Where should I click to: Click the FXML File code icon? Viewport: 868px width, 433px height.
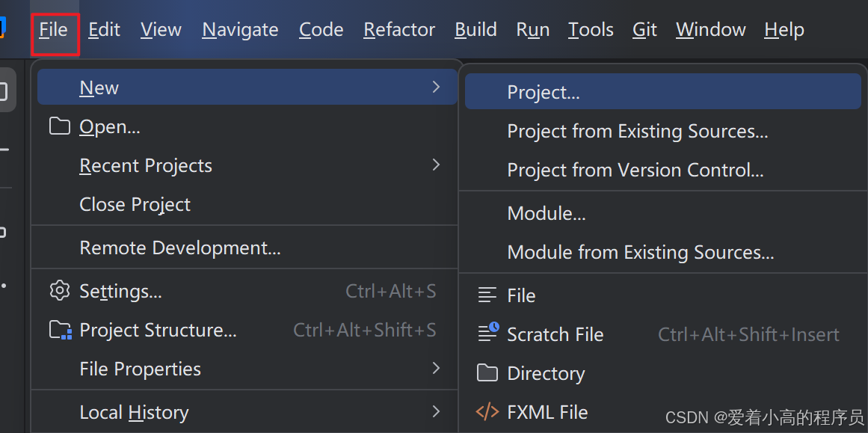click(487, 412)
